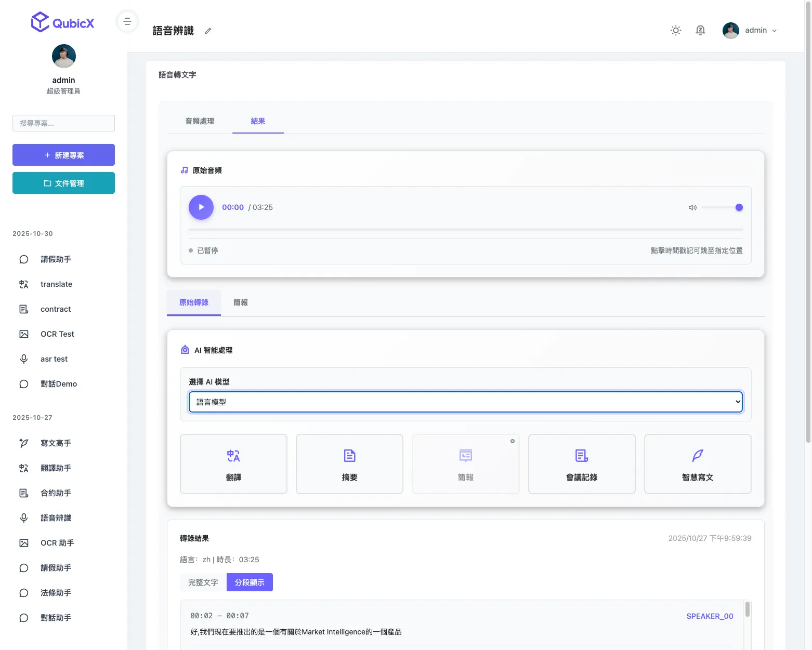
Task: Open the notifications bell icon
Action: [700, 31]
